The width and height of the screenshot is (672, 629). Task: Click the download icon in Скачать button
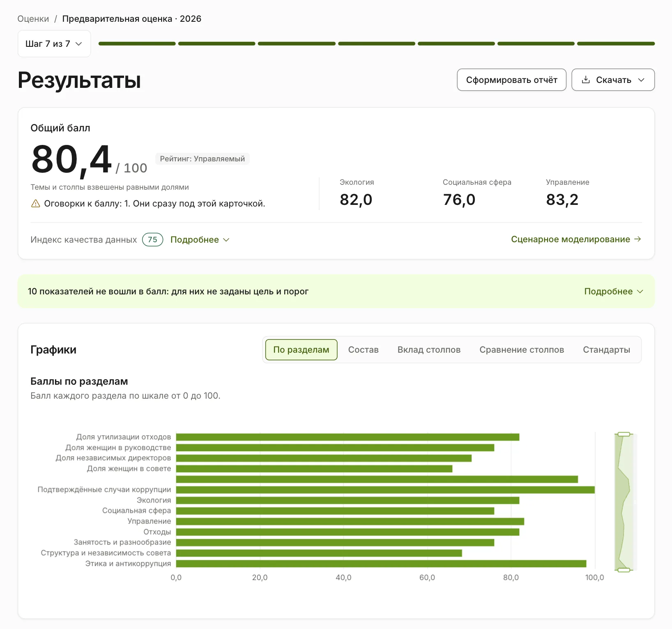[586, 80]
